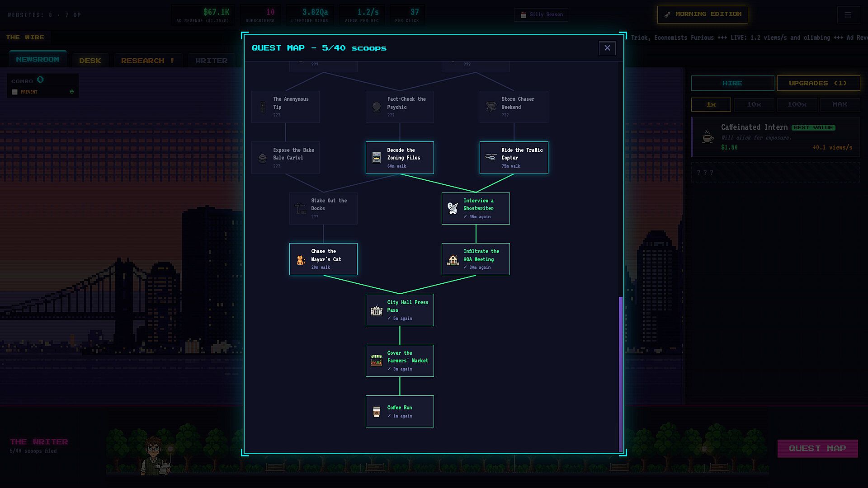This screenshot has height=488, width=868.
Task: Click the Mayor's Cat orange cat icon
Action: point(300,259)
